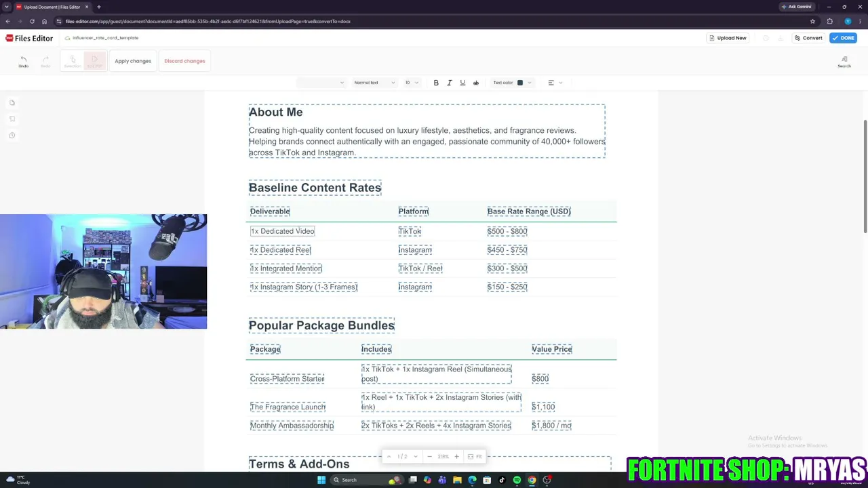The image size is (868, 488).
Task: Open the font size 10 dropdown
Action: (x=412, y=83)
